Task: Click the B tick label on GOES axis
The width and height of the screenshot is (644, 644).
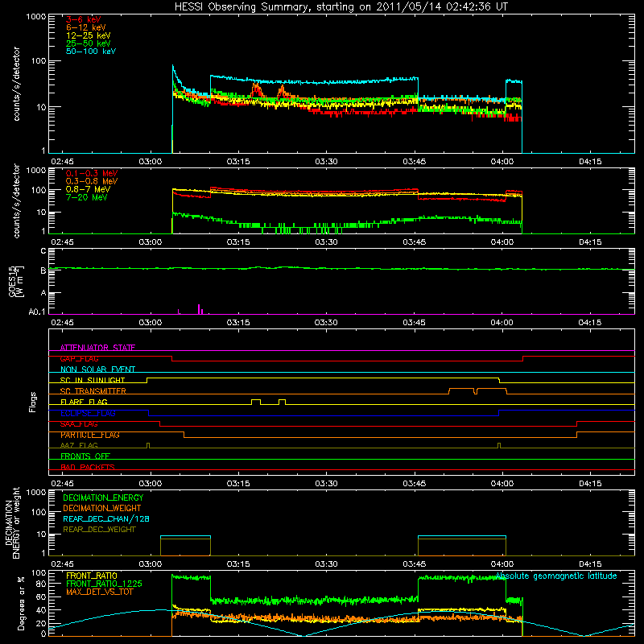Action: coord(43,270)
